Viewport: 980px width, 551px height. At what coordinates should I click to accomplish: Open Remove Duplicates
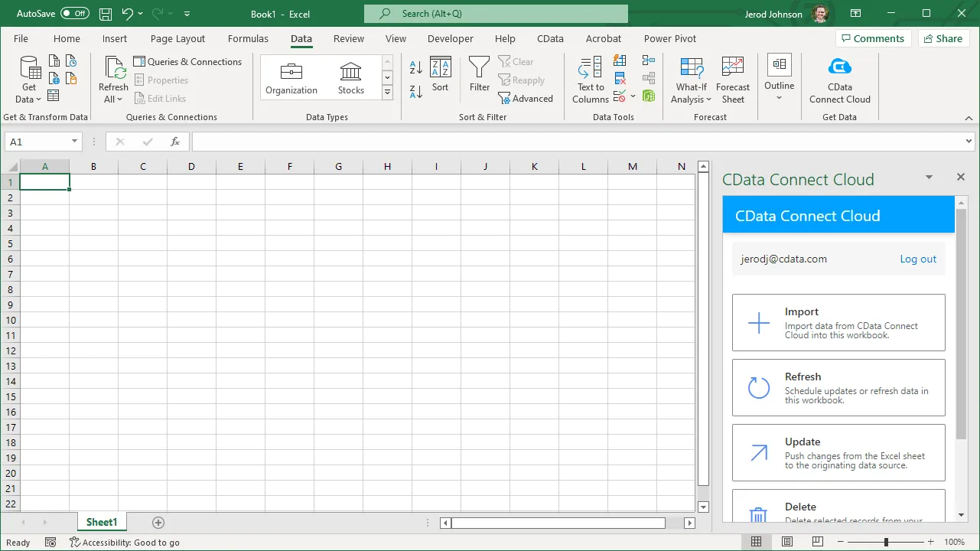click(x=620, y=77)
